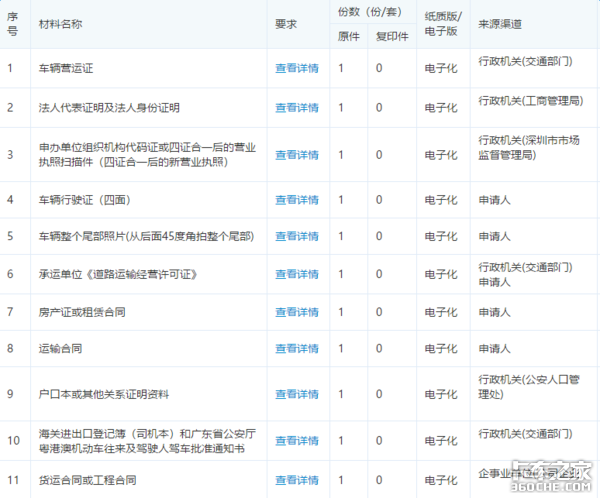Select the 材料名称 column header
600x498 pixels.
click(60, 24)
